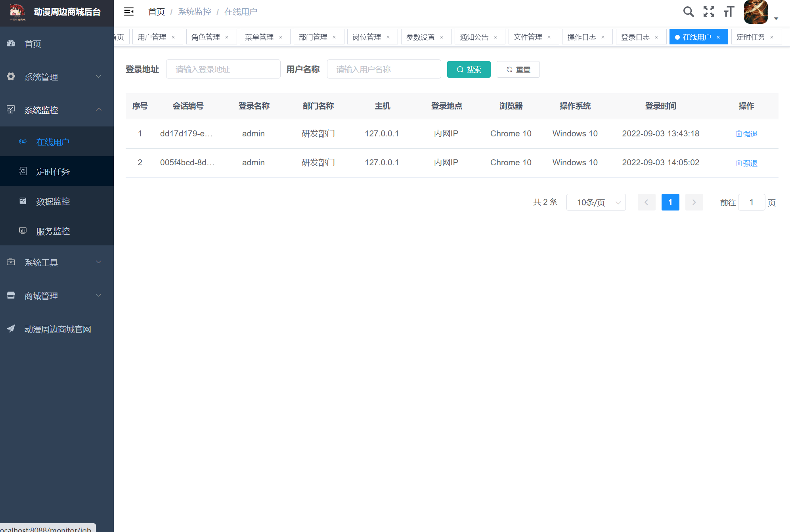Click the user avatar in header

click(756, 12)
